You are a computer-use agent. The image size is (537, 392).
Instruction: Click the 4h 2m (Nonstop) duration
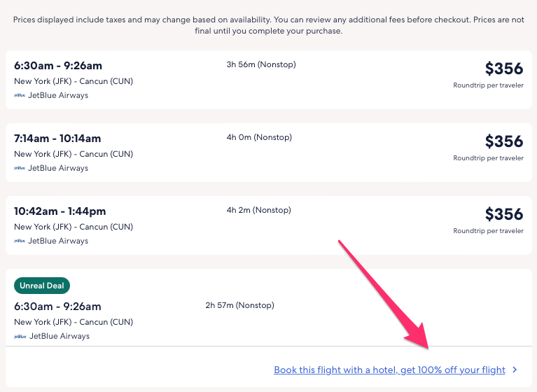[x=258, y=211]
